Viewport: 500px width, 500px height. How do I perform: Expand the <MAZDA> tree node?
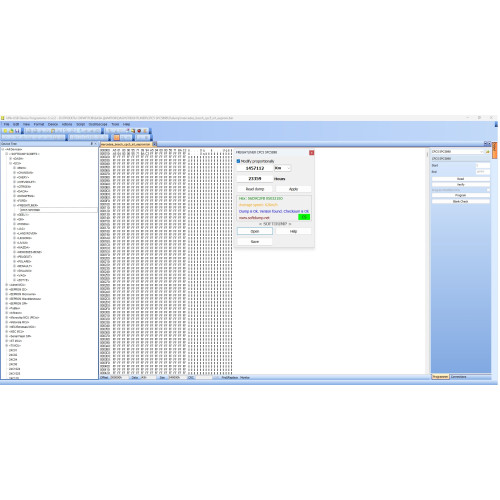click(x=14, y=247)
